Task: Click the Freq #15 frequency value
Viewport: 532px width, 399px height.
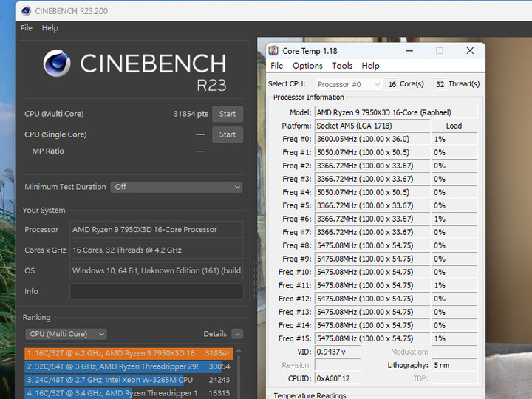Action: [372, 338]
